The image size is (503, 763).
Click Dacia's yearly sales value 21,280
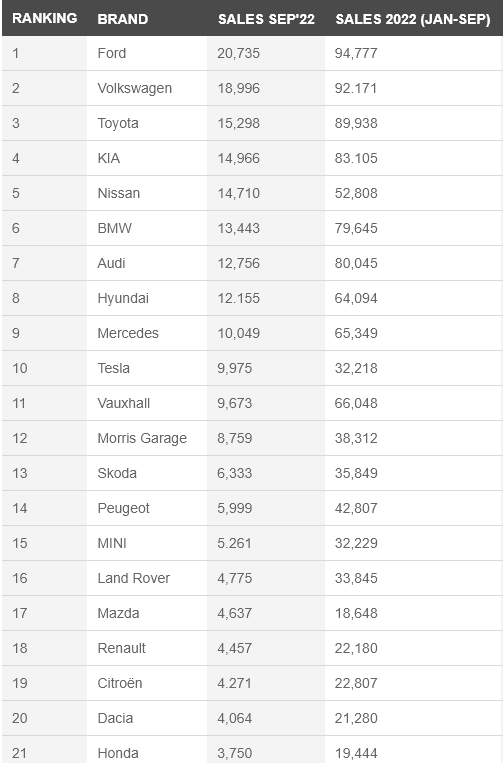356,719
